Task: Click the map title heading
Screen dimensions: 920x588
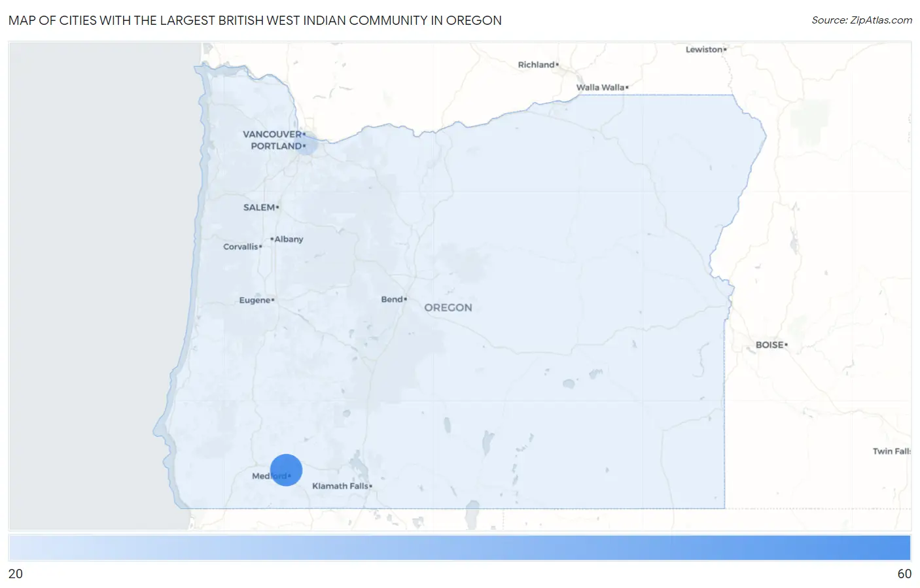Action: tap(255, 20)
